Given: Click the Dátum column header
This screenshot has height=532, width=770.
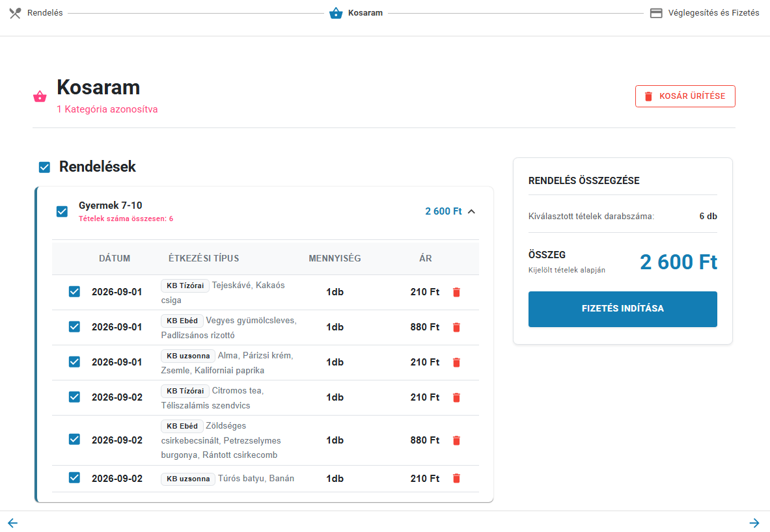Looking at the screenshot, I should point(115,258).
